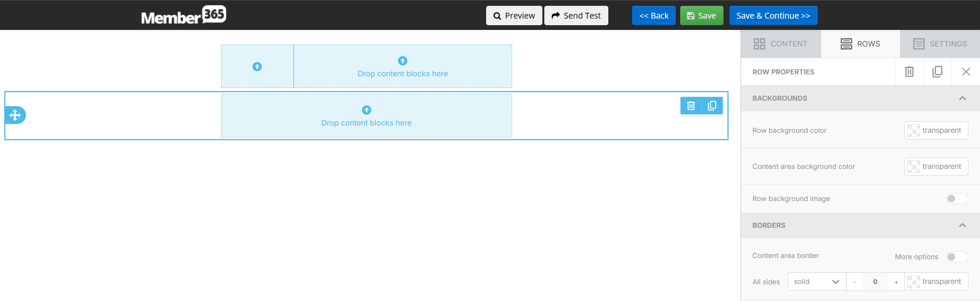Viewport: 980px width, 301px height.
Task: Click trash icon in Row Properties header
Action: [x=909, y=72]
